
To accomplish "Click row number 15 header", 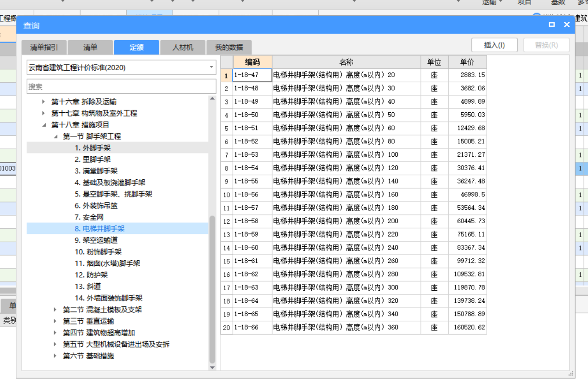I will pos(227,261).
